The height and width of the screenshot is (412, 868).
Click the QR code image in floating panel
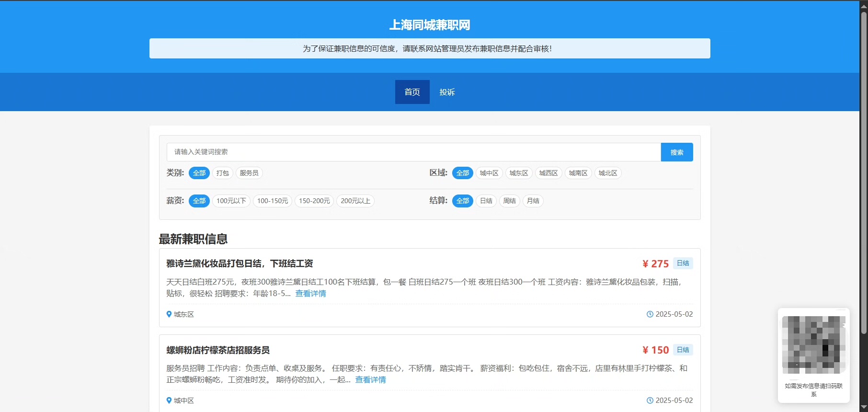pyautogui.click(x=813, y=344)
